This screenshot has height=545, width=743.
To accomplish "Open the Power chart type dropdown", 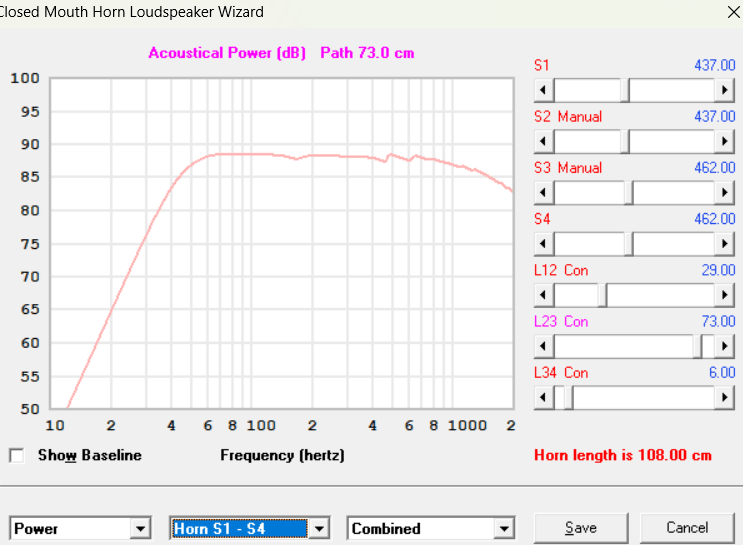I will (x=140, y=528).
